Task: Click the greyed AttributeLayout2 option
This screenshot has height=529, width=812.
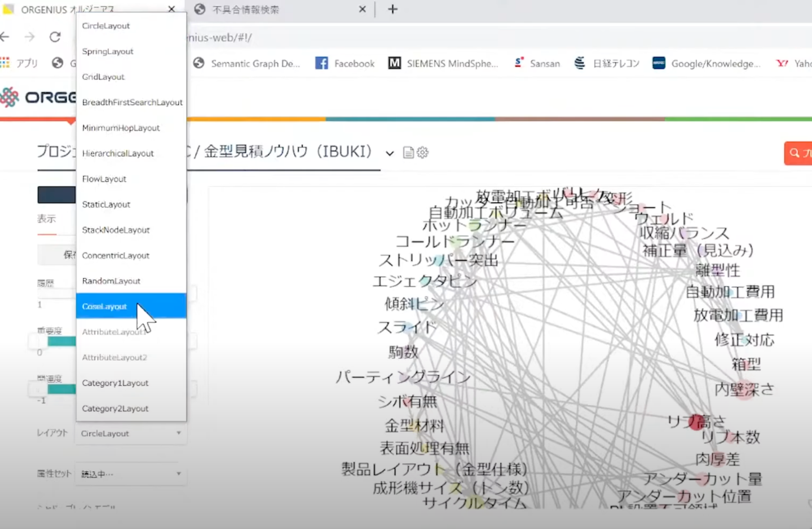Action: 131,358
